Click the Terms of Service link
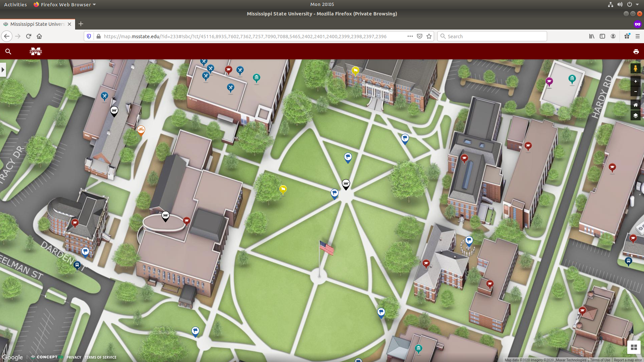The width and height of the screenshot is (644, 362). (100, 357)
